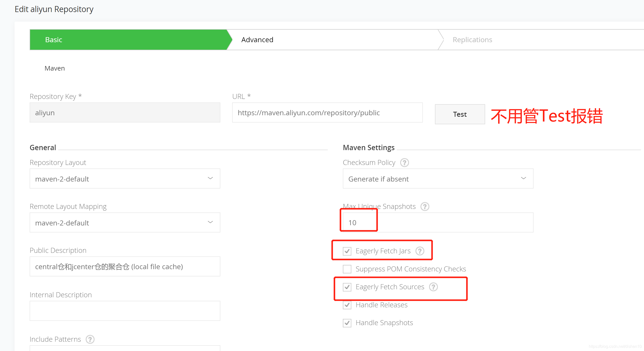Image resolution: width=644 pixels, height=351 pixels.
Task: Toggle Eagerly Fetch Sources checkbox
Action: 347,287
